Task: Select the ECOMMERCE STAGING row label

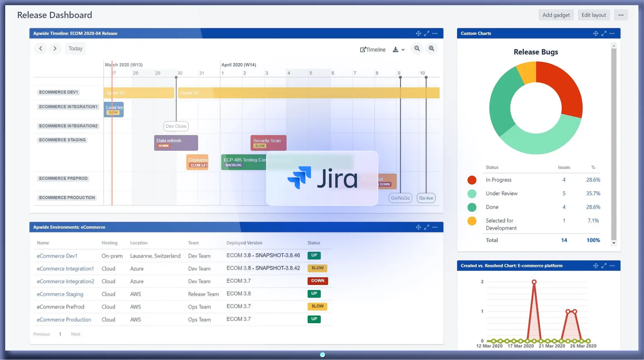Action: coord(62,140)
